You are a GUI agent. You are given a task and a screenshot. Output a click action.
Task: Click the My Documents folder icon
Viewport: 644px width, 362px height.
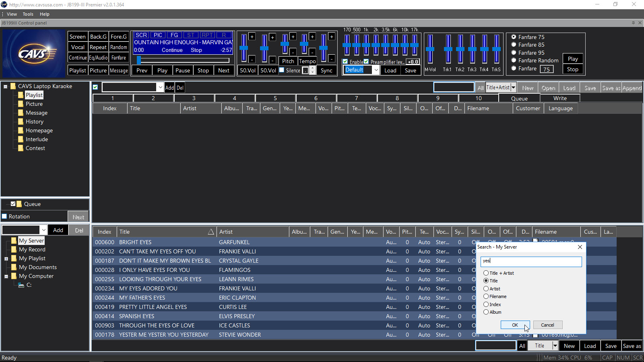pyautogui.click(x=14, y=267)
